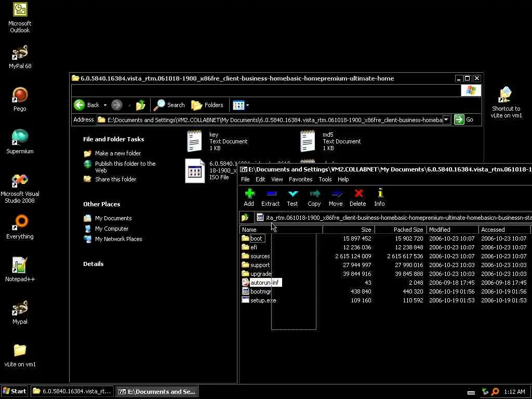
Task: Click the Info button in 7-Zip
Action: click(380, 198)
